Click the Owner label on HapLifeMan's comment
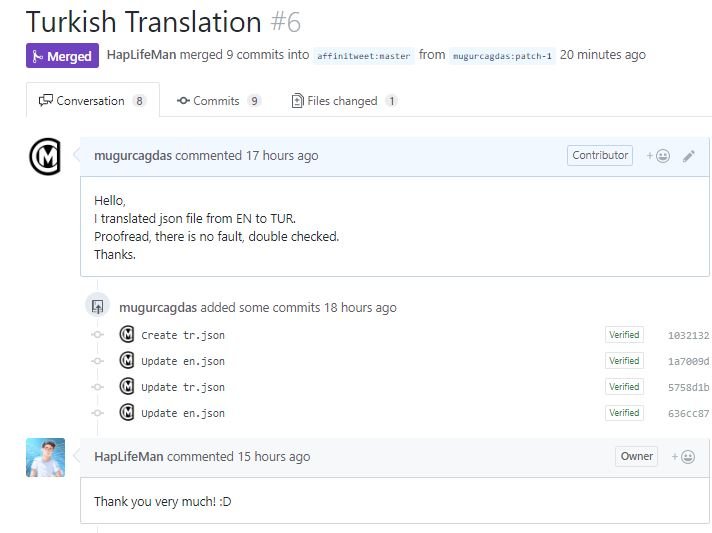The image size is (712, 533). coord(636,457)
